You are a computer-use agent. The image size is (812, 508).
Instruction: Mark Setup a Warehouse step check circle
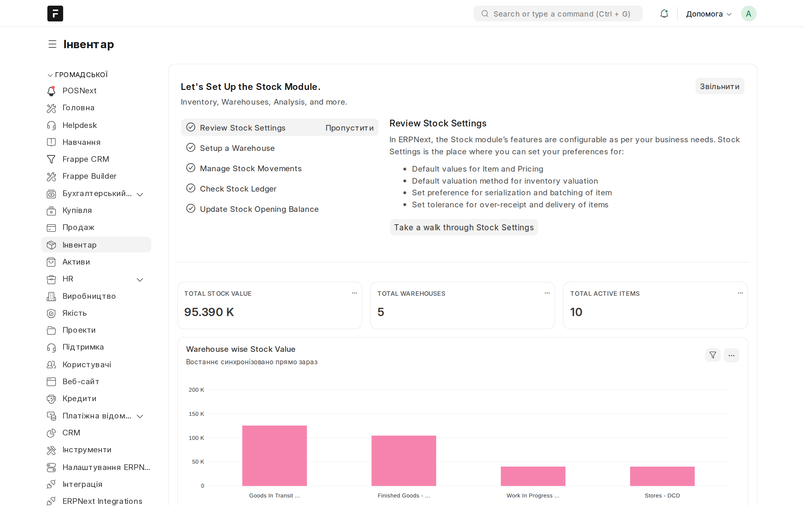[x=191, y=148]
